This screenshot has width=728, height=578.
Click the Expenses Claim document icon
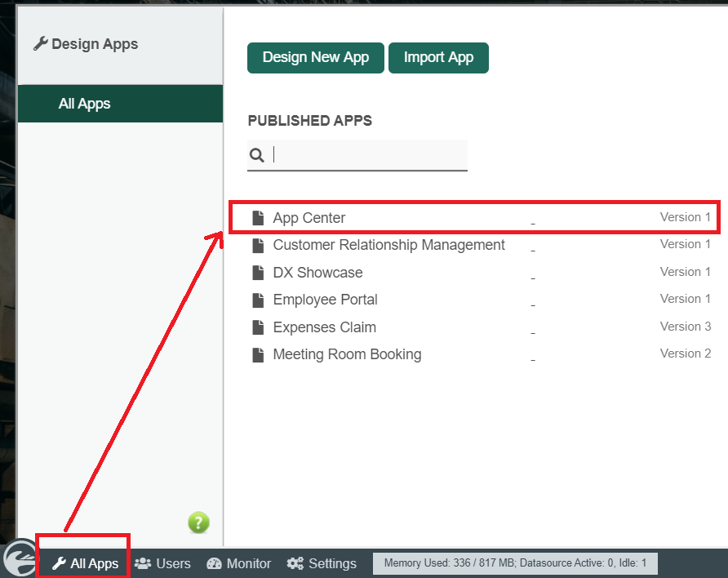click(258, 327)
